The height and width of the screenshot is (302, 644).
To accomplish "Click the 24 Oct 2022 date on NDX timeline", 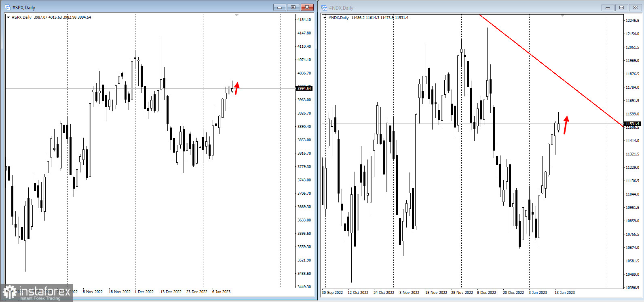I will 384,293.
